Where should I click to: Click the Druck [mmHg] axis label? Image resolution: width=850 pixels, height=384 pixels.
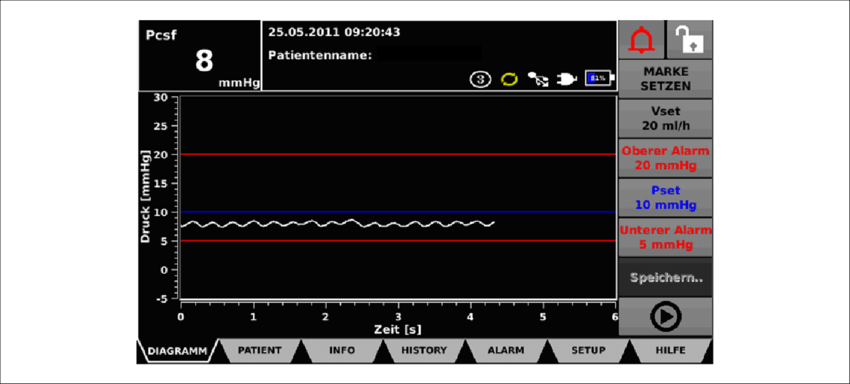point(145,196)
